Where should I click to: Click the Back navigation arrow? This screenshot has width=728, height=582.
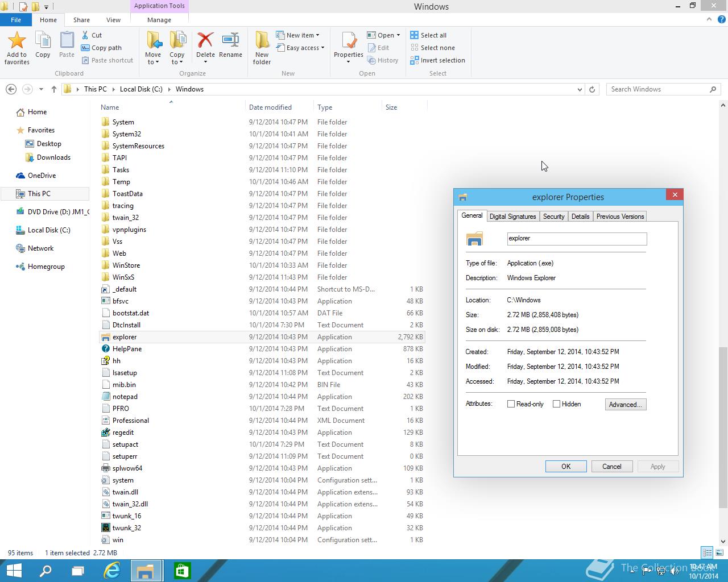coord(11,89)
